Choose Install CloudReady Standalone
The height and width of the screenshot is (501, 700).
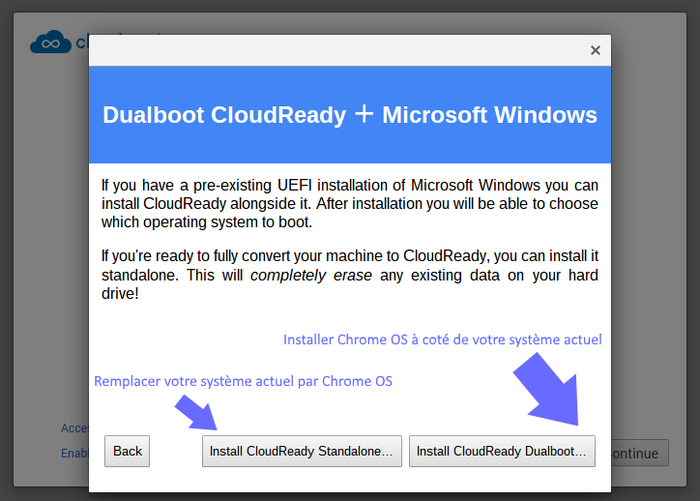coord(302,451)
